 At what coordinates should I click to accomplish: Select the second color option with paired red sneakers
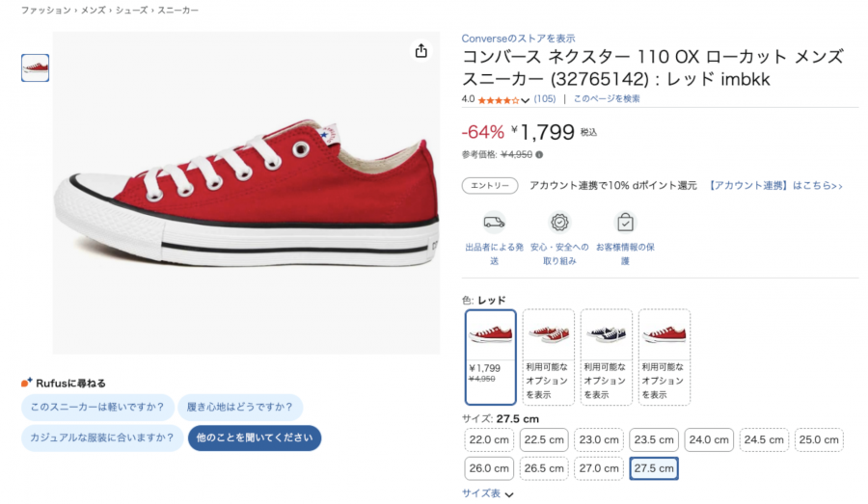[x=548, y=357]
